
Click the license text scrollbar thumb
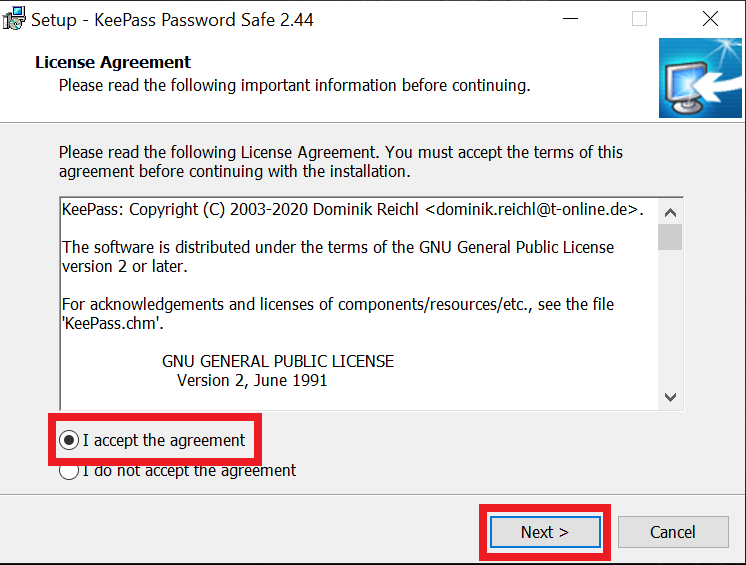click(670, 237)
